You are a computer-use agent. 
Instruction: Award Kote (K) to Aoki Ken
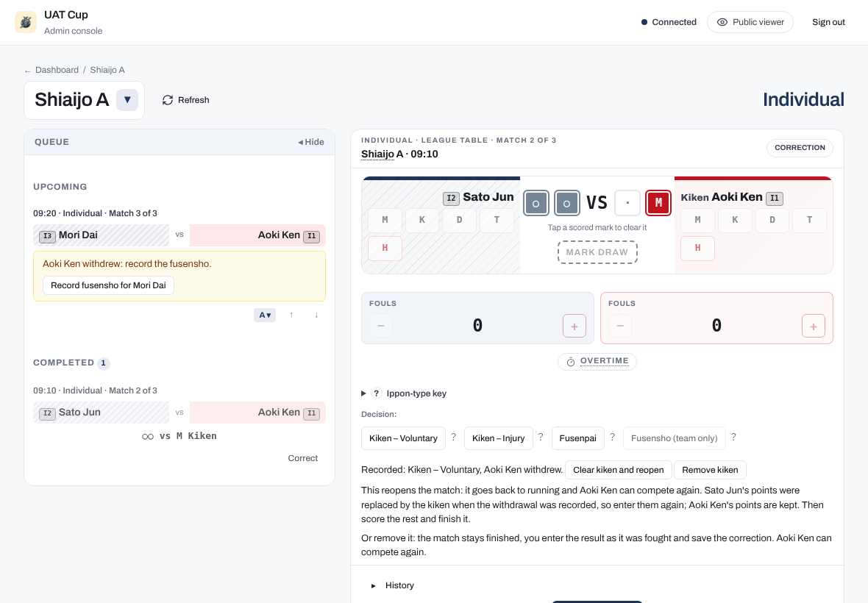tap(735, 220)
